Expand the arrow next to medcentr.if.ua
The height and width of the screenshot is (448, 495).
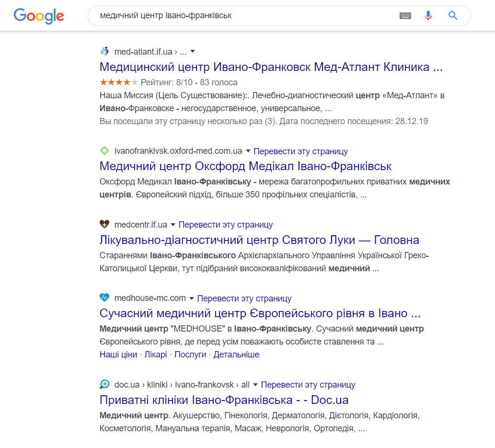click(x=173, y=224)
